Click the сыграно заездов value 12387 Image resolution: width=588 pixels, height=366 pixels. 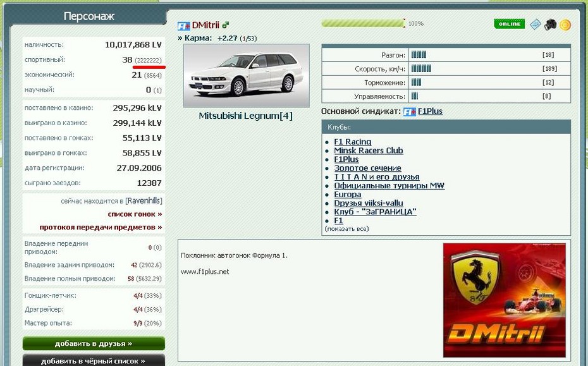tap(149, 183)
